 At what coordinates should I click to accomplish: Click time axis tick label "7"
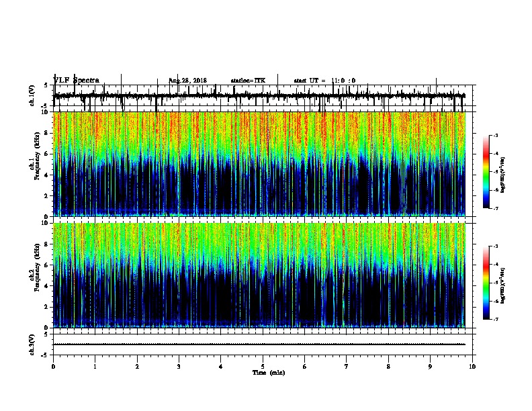coord(347,367)
